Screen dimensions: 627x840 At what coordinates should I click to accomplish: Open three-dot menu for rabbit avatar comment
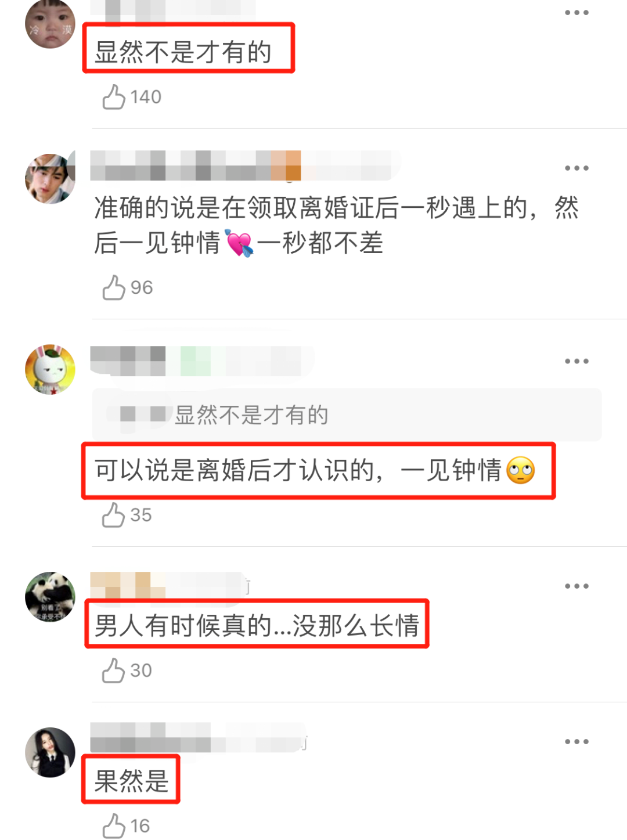coord(576,361)
